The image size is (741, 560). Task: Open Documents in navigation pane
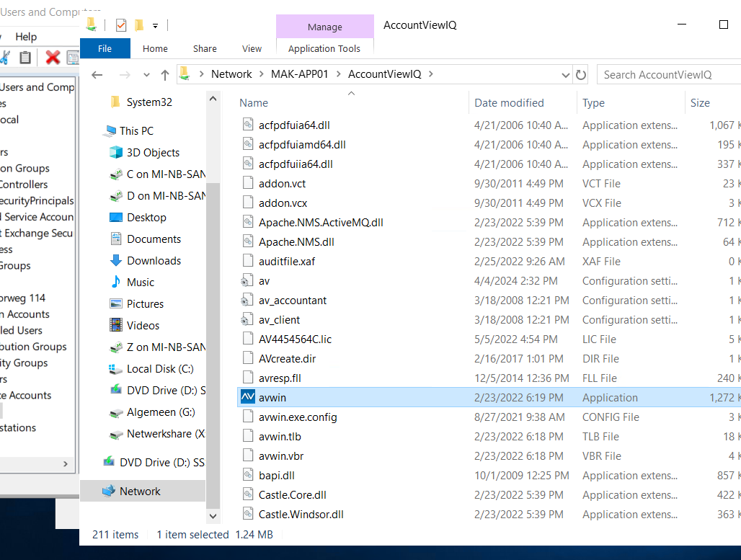click(x=154, y=239)
